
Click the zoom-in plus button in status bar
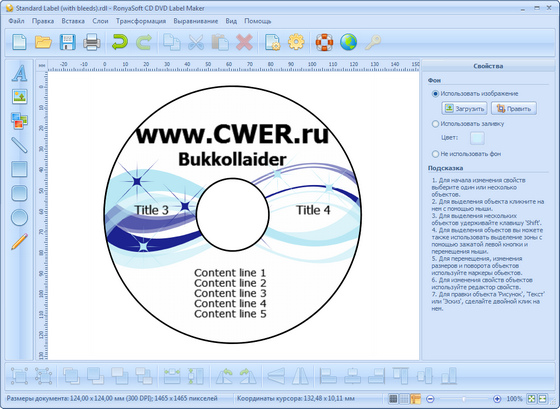point(497,399)
